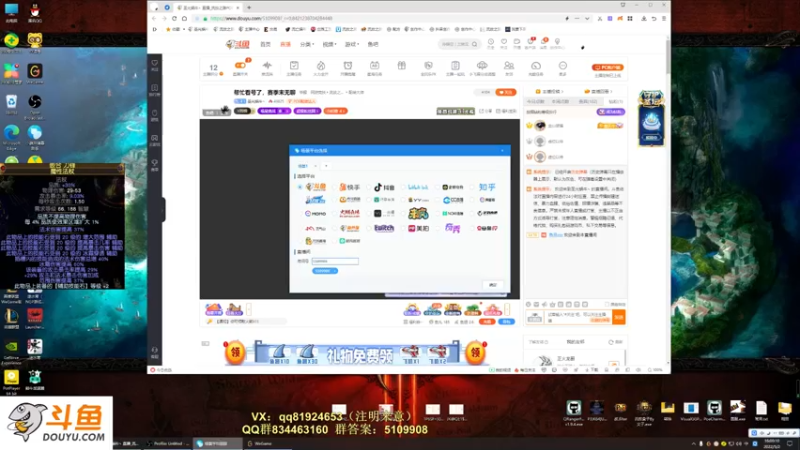Open followed streamers heart icon in header

pyautogui.click(x=504, y=42)
